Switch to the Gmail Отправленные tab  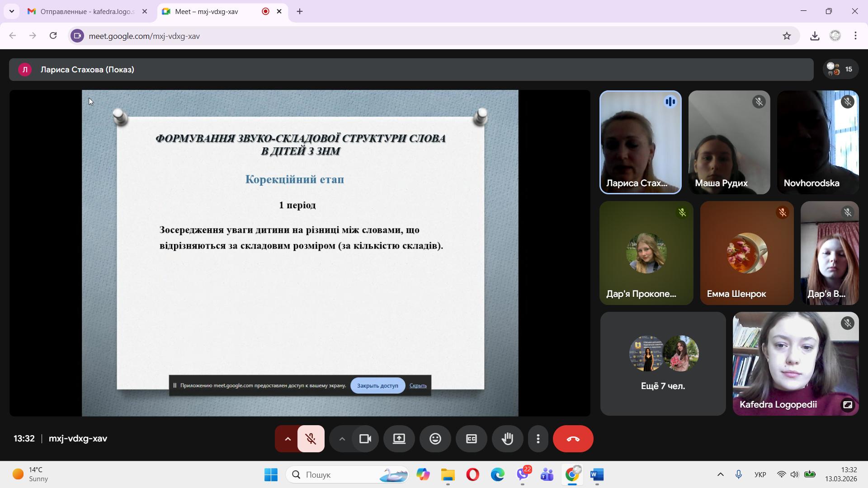(x=87, y=12)
